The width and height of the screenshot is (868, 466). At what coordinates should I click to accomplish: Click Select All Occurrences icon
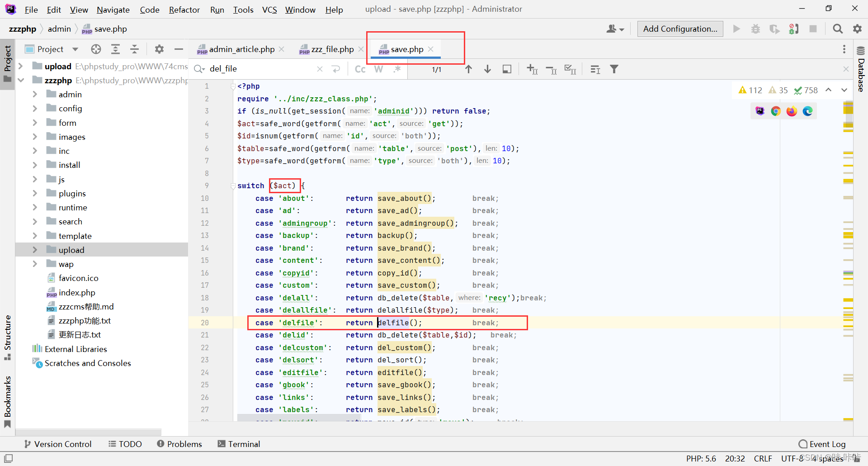click(x=570, y=69)
